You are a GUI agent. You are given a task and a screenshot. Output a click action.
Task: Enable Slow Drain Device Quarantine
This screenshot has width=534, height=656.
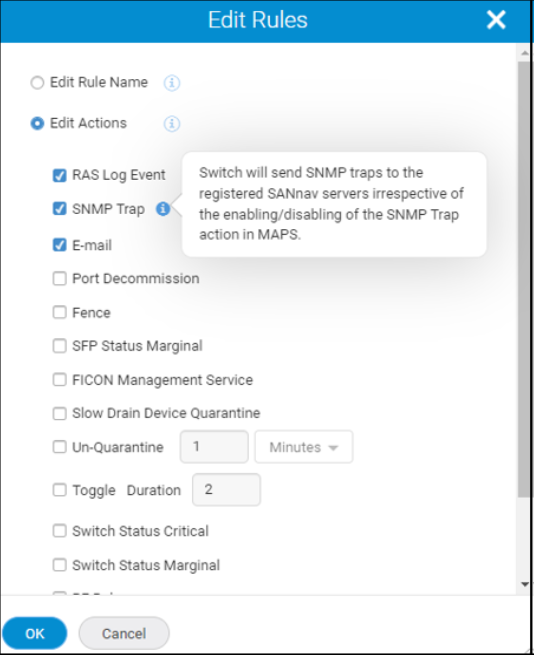(59, 413)
